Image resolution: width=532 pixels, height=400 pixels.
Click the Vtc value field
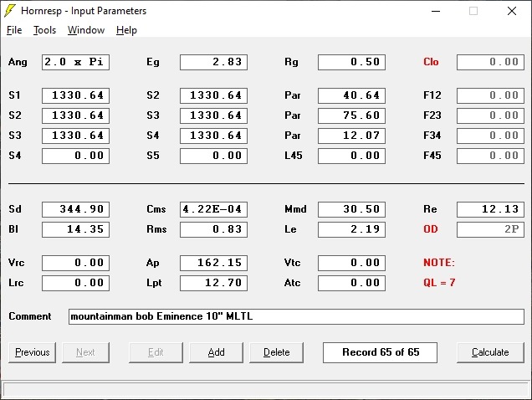(x=351, y=263)
